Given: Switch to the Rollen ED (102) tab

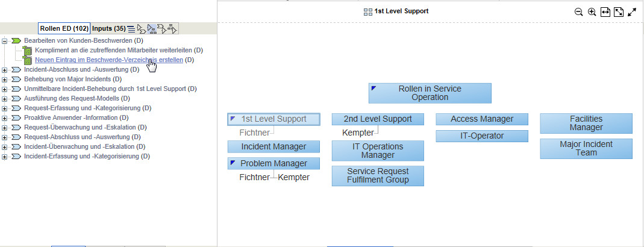Looking at the screenshot, I should point(64,28).
